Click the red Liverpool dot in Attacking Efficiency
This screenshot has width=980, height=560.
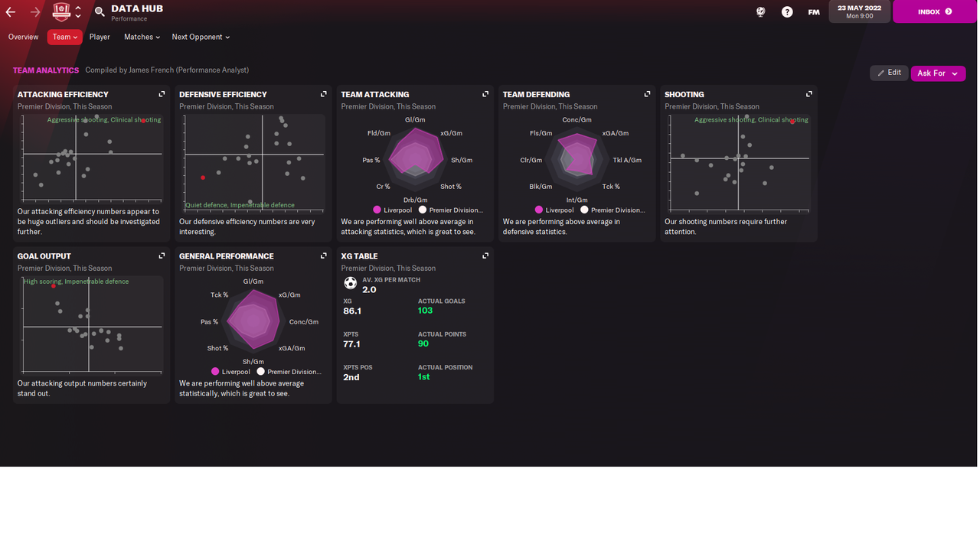[143, 121]
